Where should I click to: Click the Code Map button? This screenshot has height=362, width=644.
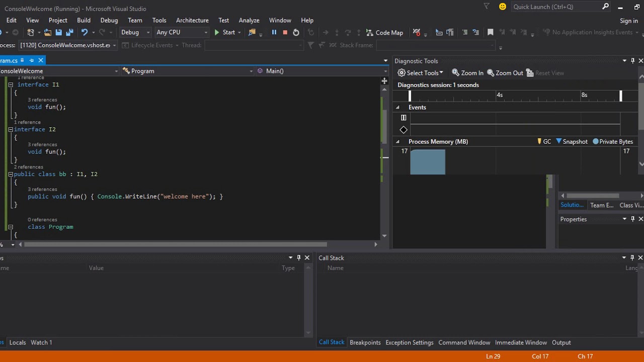pos(384,32)
